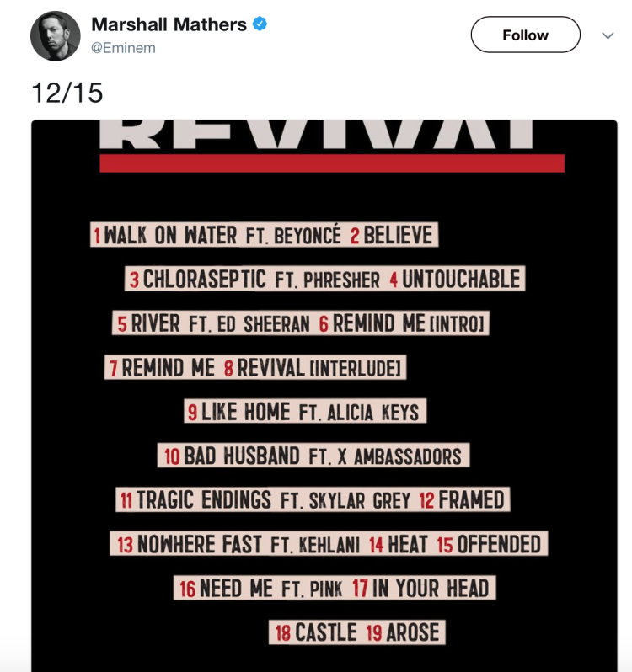Image resolution: width=632 pixels, height=672 pixels.
Task: Select Nowhere Fast ft. Kehlani track
Action: pyautogui.click(x=236, y=544)
